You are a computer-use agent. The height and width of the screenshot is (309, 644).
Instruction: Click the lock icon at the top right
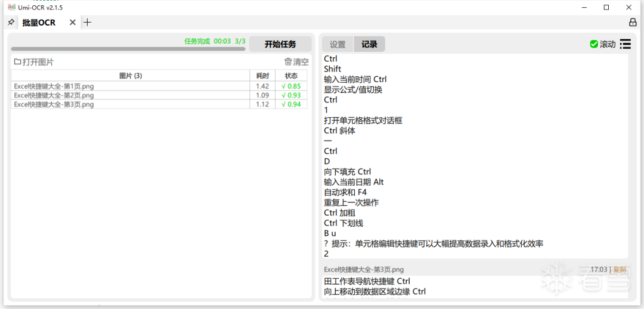633,22
